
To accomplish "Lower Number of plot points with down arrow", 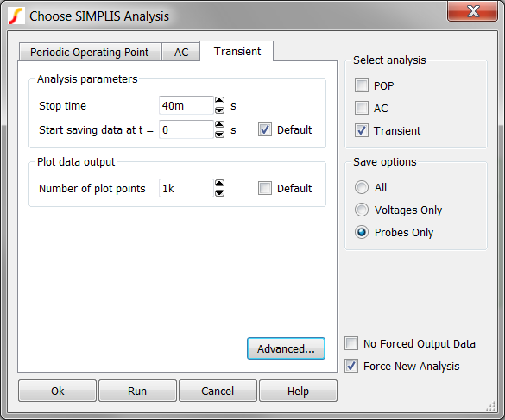I will point(219,193).
